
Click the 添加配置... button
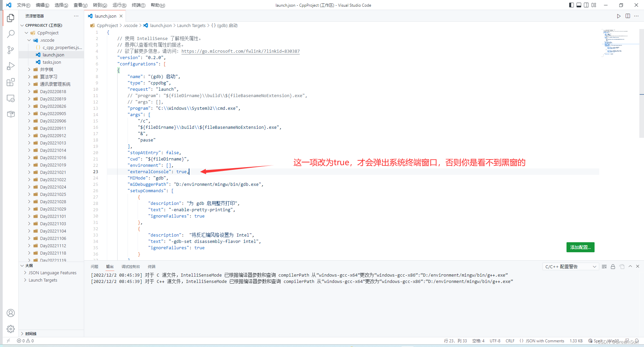click(580, 247)
